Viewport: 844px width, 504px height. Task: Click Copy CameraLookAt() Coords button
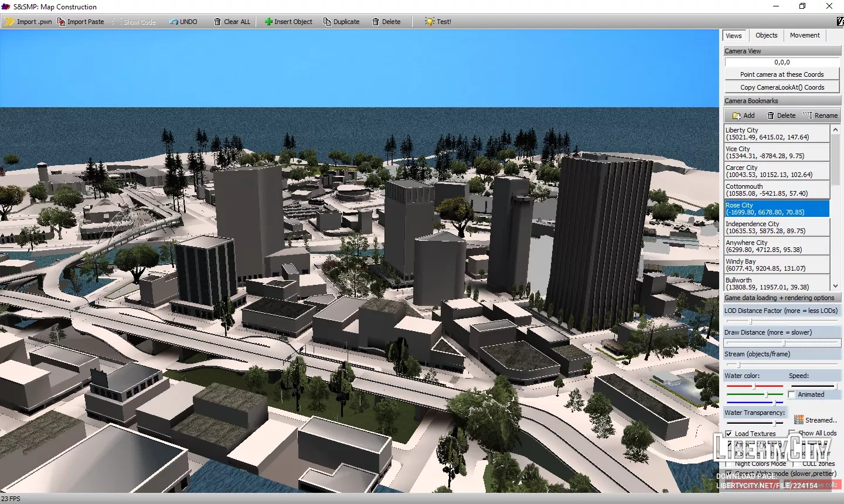782,87
